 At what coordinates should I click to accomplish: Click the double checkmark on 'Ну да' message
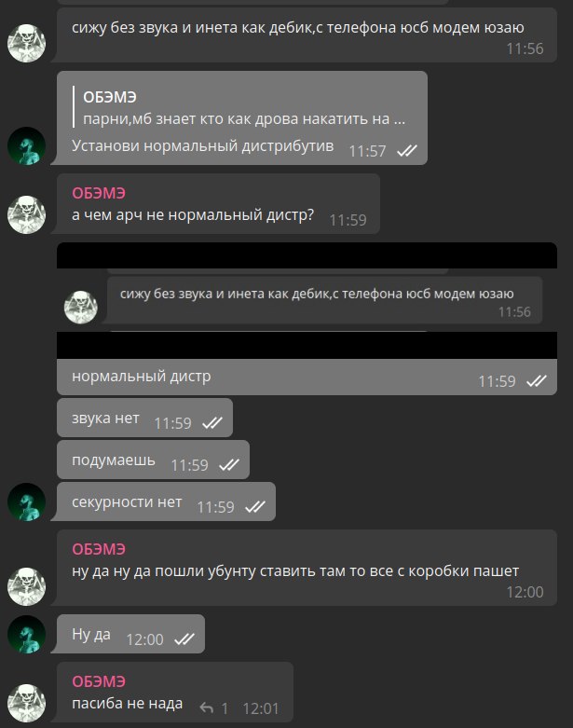[184, 639]
